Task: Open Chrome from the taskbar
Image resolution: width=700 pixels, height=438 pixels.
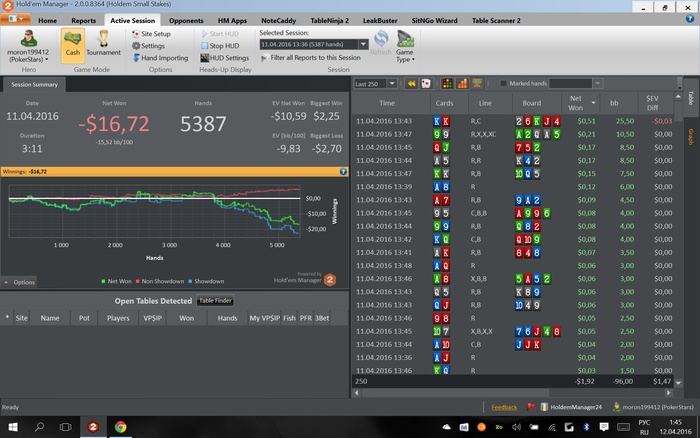Action: (x=120, y=427)
